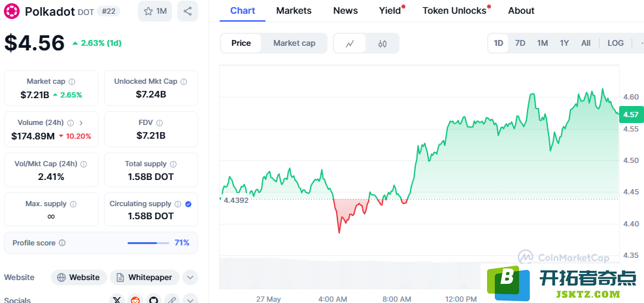Open the X (Twitter) social icon
Viewport: 644px width, 303px height.
pyautogui.click(x=117, y=300)
